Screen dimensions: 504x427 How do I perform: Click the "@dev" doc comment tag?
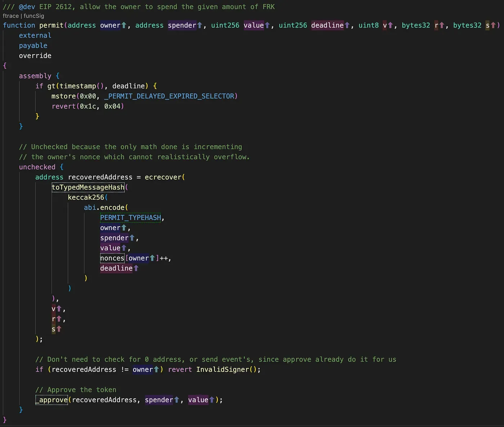point(27,7)
